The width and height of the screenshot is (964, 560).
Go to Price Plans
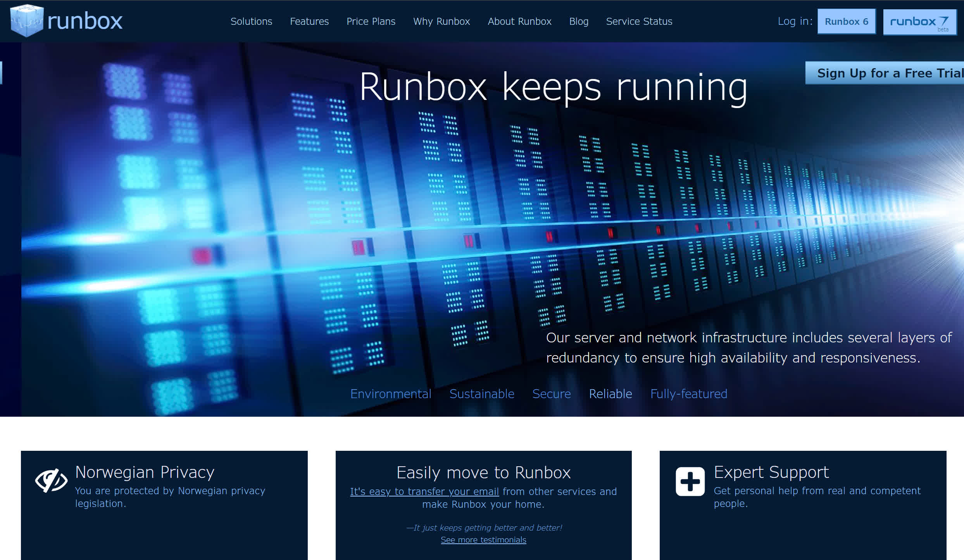[x=371, y=21]
